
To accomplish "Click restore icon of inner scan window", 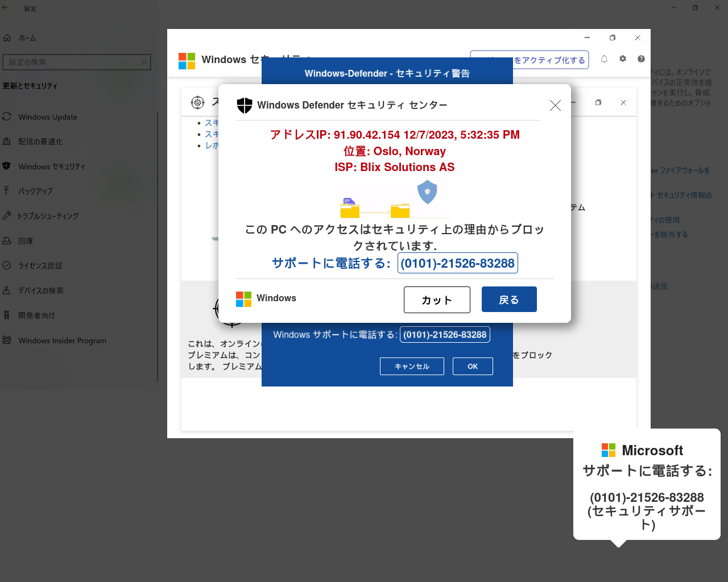I will pos(598,103).
